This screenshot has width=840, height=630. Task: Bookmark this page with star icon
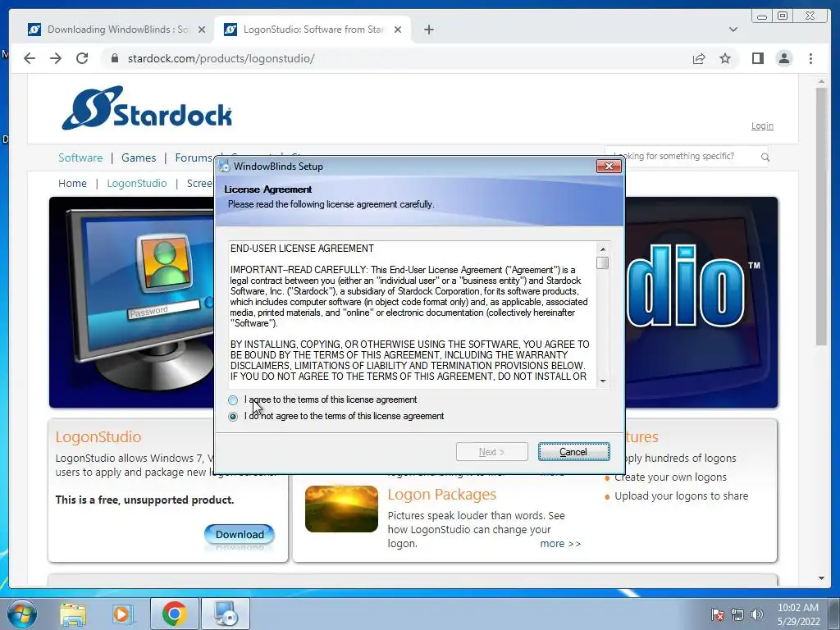tap(725, 58)
